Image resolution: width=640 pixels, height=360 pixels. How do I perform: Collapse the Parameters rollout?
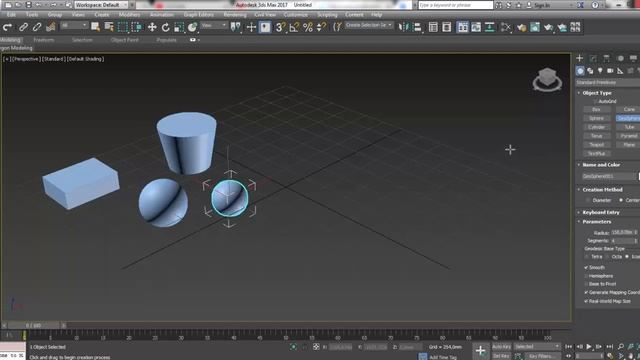596,222
